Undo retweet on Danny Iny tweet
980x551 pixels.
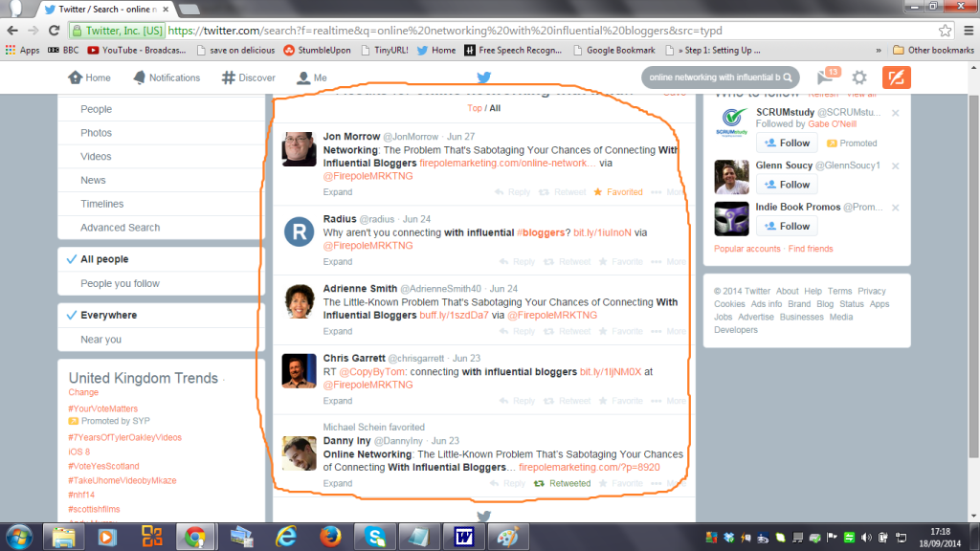(x=562, y=483)
